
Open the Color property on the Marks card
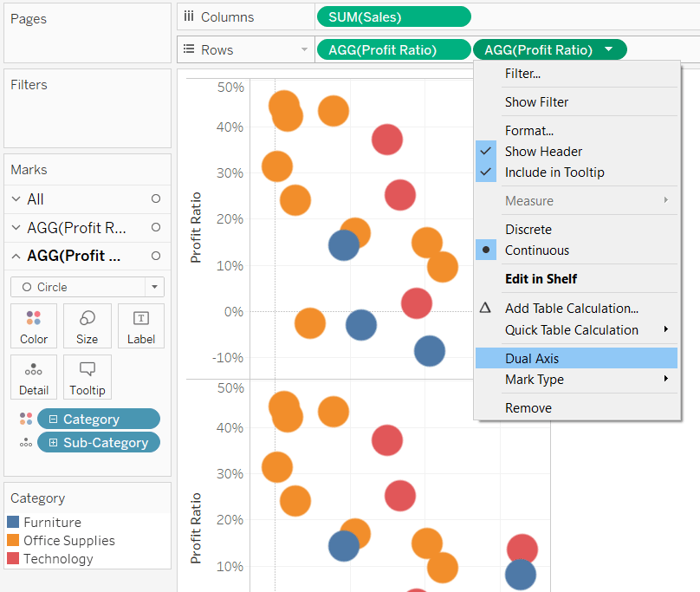[33, 326]
